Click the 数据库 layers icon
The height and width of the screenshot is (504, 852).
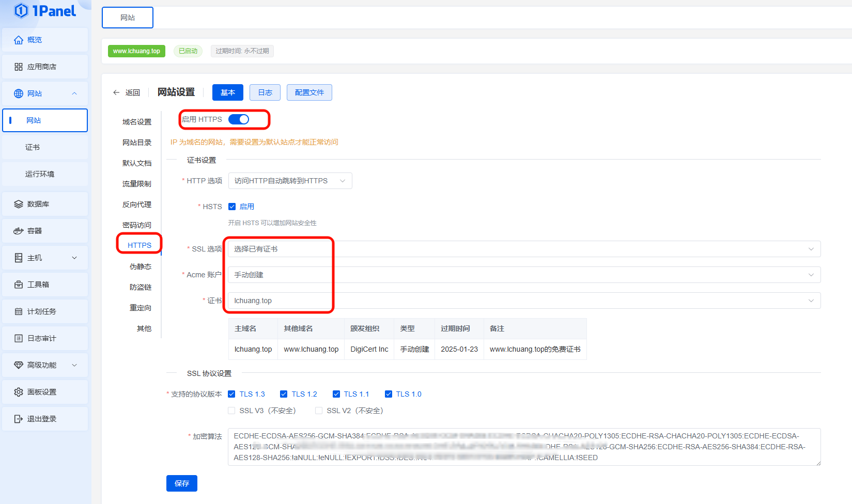click(19, 204)
